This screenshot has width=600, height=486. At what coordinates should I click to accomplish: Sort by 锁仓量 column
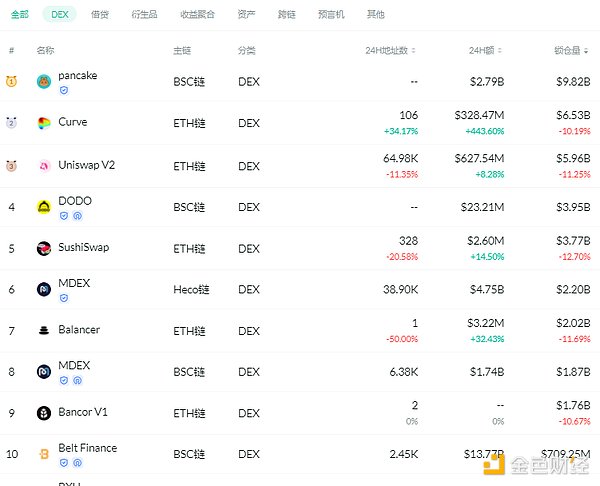tap(572, 50)
